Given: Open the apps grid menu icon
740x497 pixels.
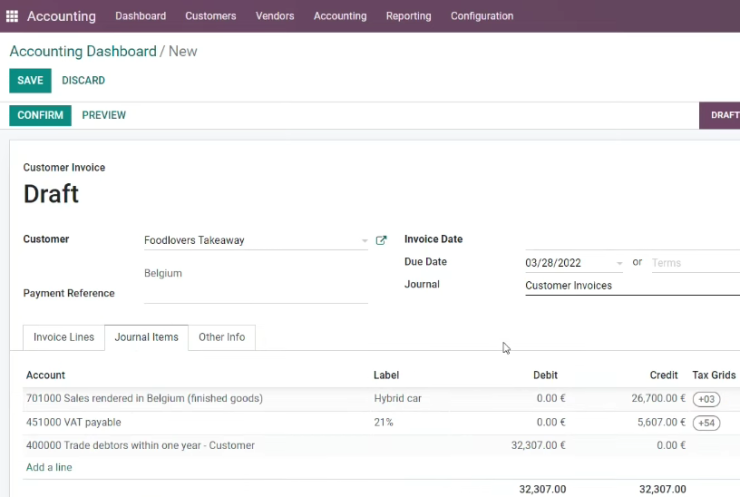Looking at the screenshot, I should [12, 16].
